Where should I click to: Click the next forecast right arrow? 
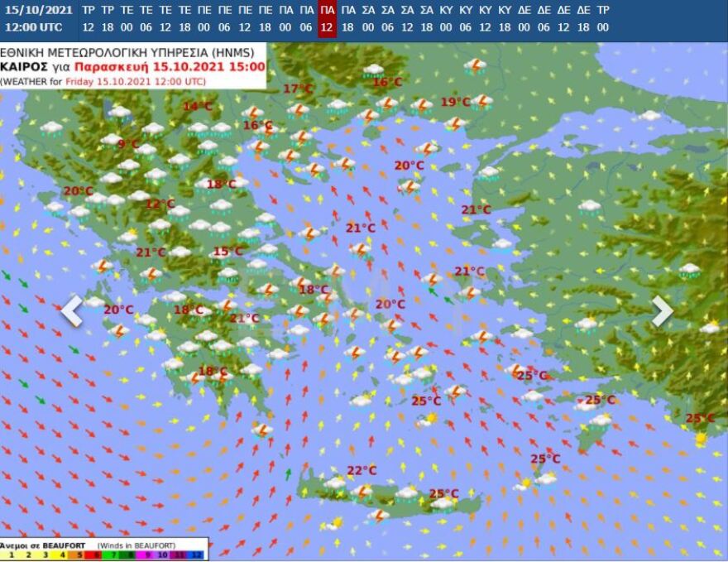[x=662, y=311]
